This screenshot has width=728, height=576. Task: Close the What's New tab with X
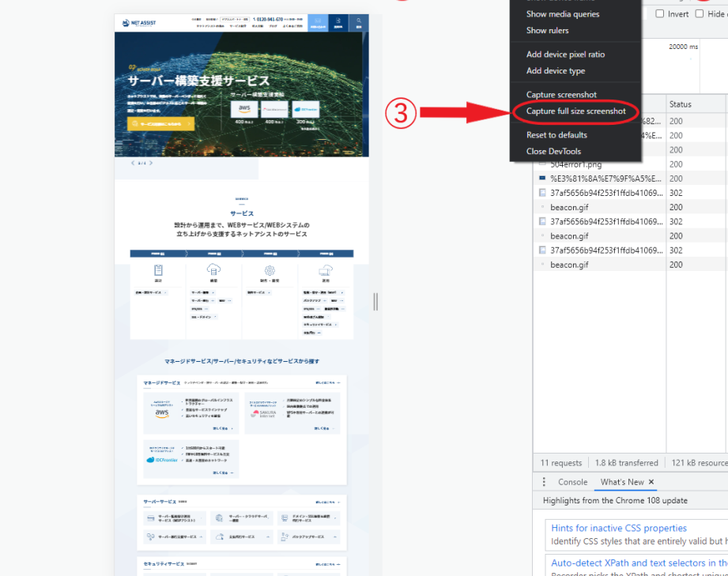tap(651, 482)
